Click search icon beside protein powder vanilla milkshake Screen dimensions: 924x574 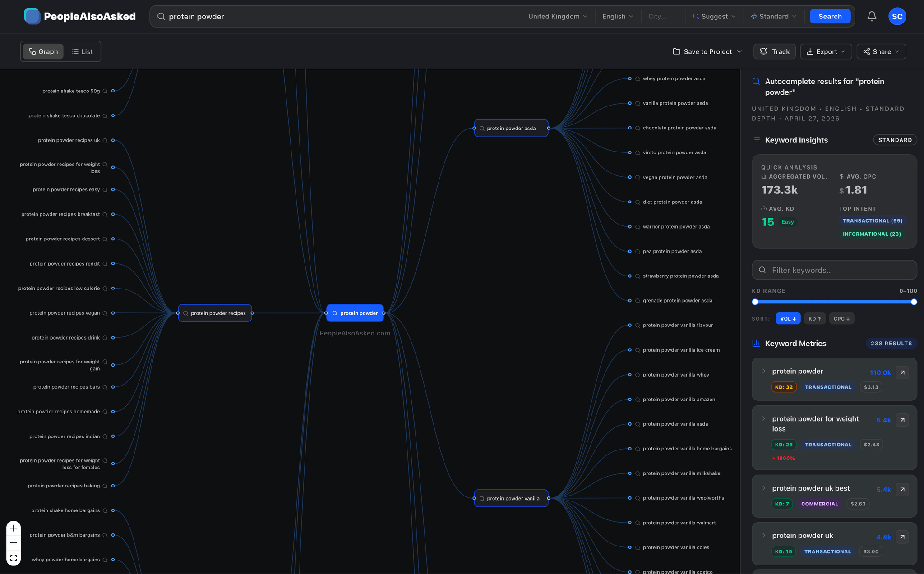tap(638, 473)
